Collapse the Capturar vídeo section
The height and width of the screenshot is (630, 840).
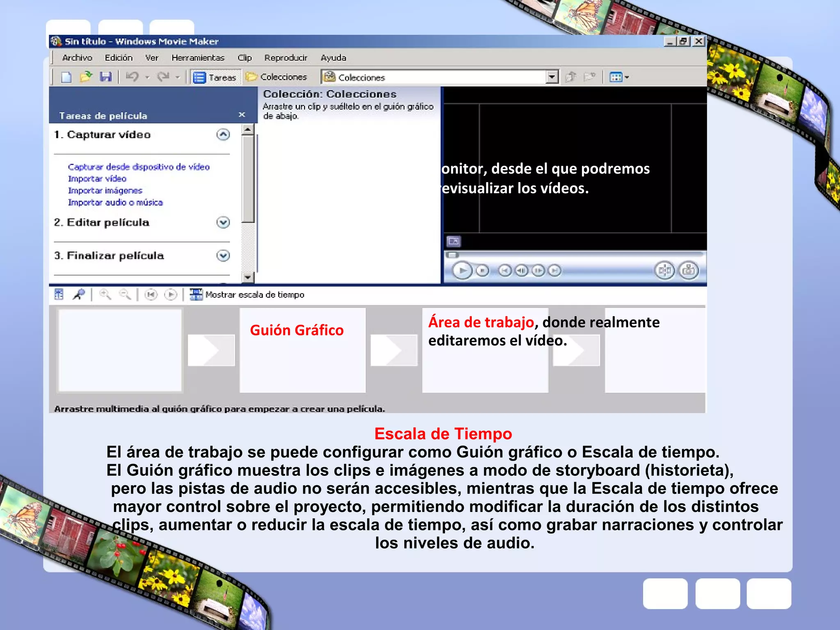(x=223, y=135)
